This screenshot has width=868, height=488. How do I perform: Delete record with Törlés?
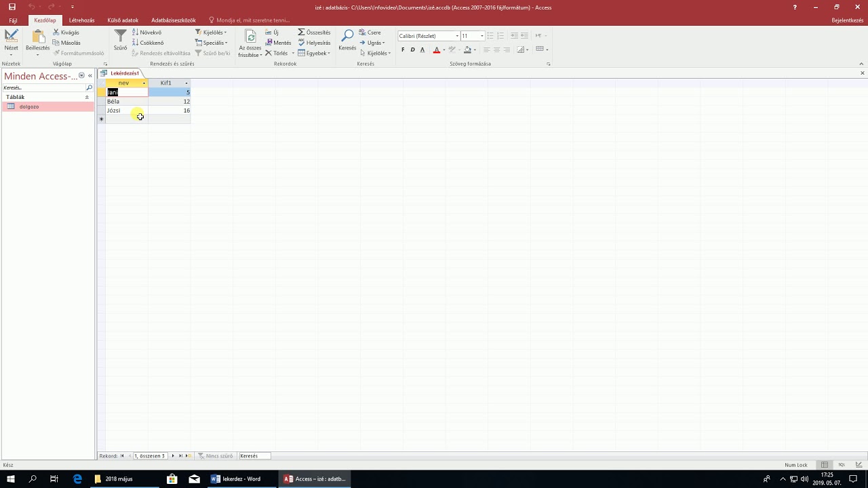pos(277,53)
